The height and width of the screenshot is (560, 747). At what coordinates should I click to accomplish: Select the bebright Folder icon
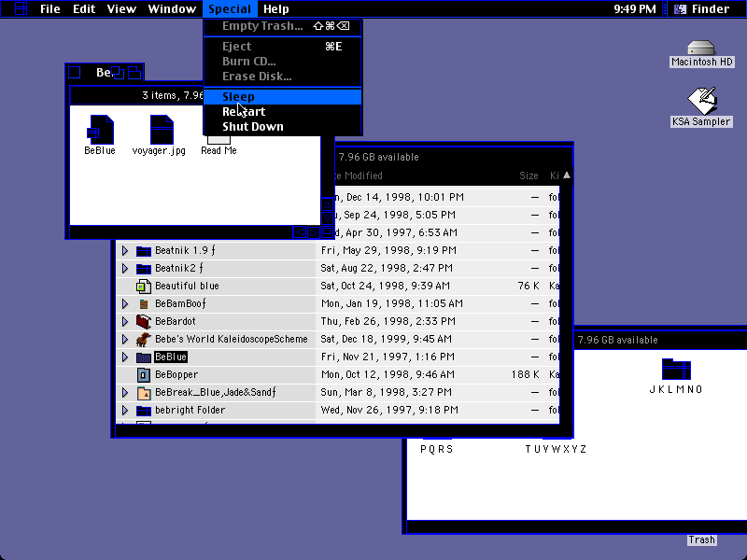pos(144,411)
